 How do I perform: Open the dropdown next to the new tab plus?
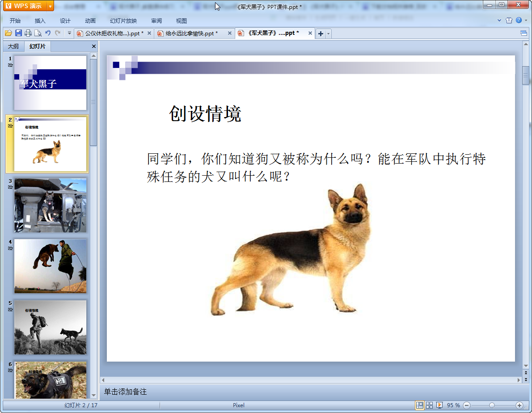328,34
